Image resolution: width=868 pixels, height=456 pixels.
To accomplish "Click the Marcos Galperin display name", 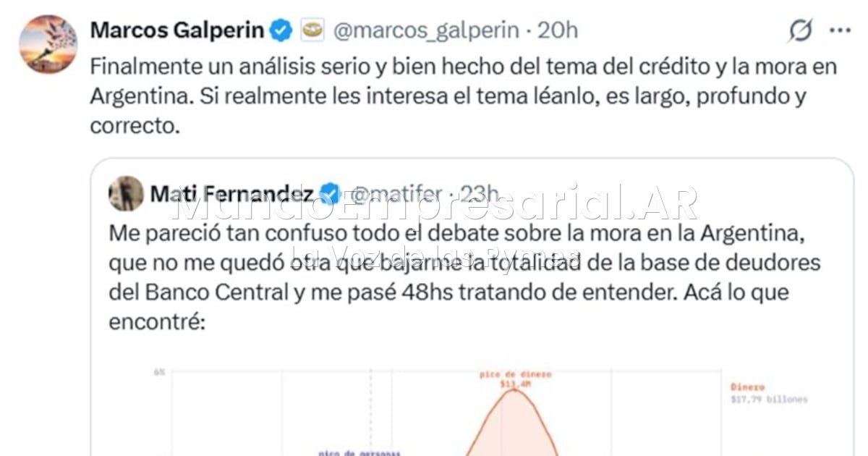I will 177,30.
